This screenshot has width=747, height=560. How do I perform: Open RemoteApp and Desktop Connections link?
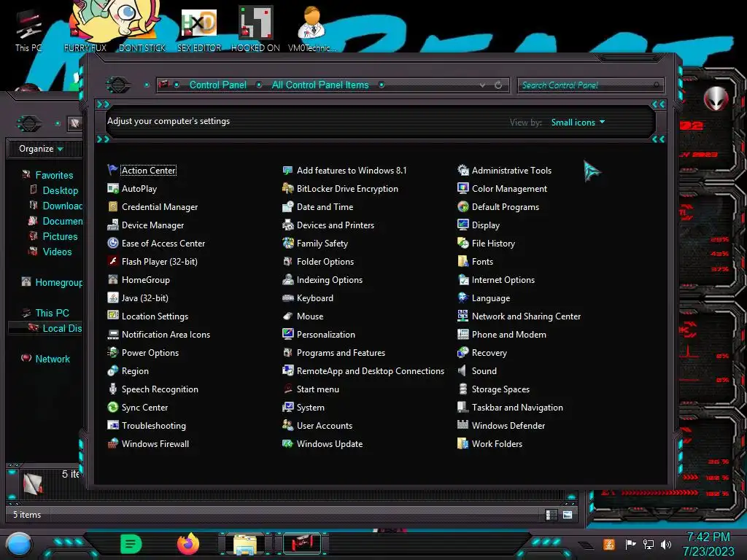(x=370, y=371)
